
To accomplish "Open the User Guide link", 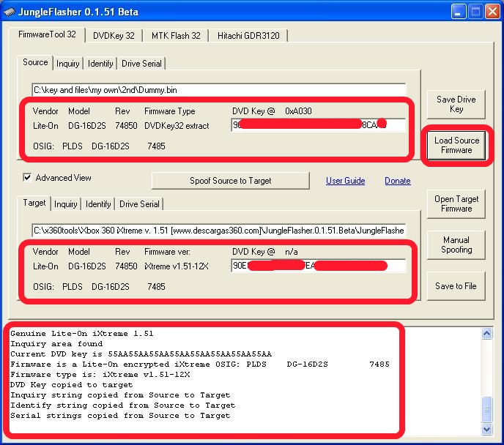I will pos(345,181).
